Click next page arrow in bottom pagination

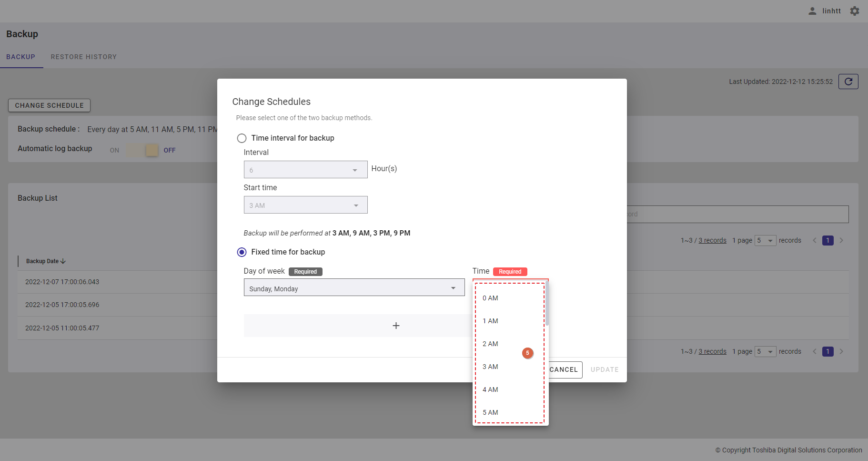click(841, 351)
